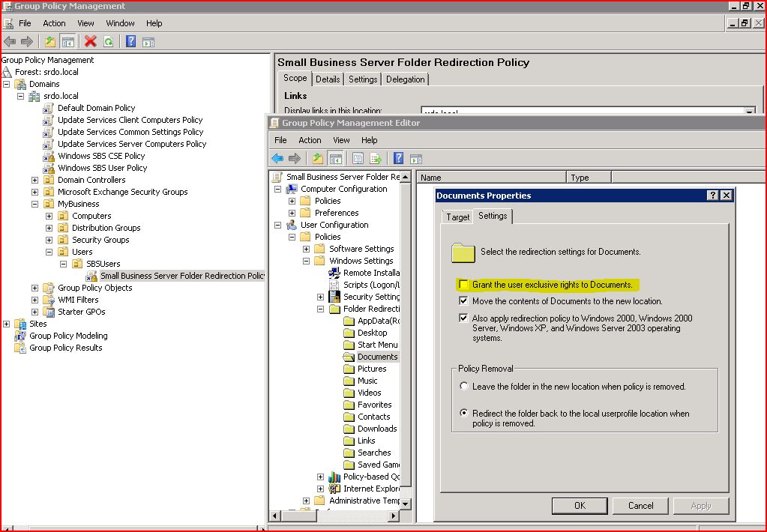Click the red Delete icon in the top toolbar
The width and height of the screenshot is (767, 532).
click(90, 41)
